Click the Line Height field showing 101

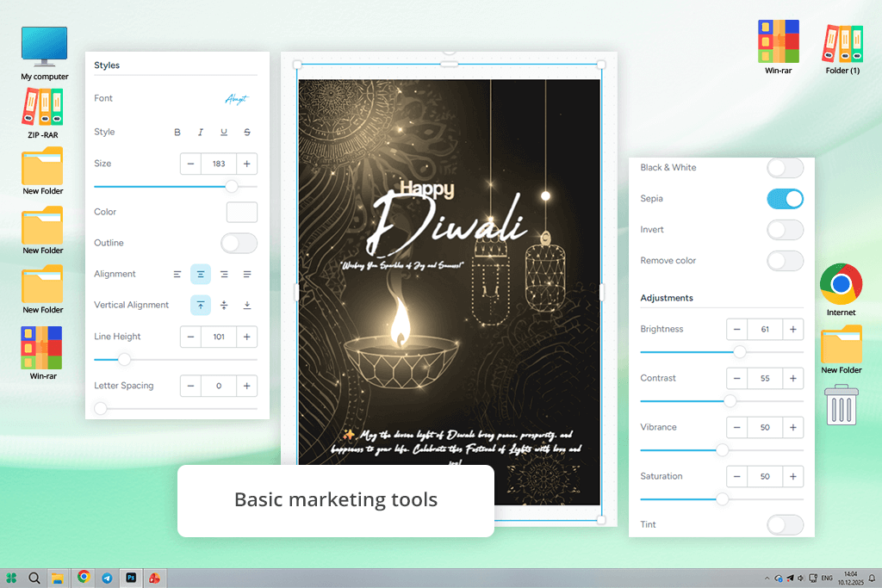tap(219, 337)
